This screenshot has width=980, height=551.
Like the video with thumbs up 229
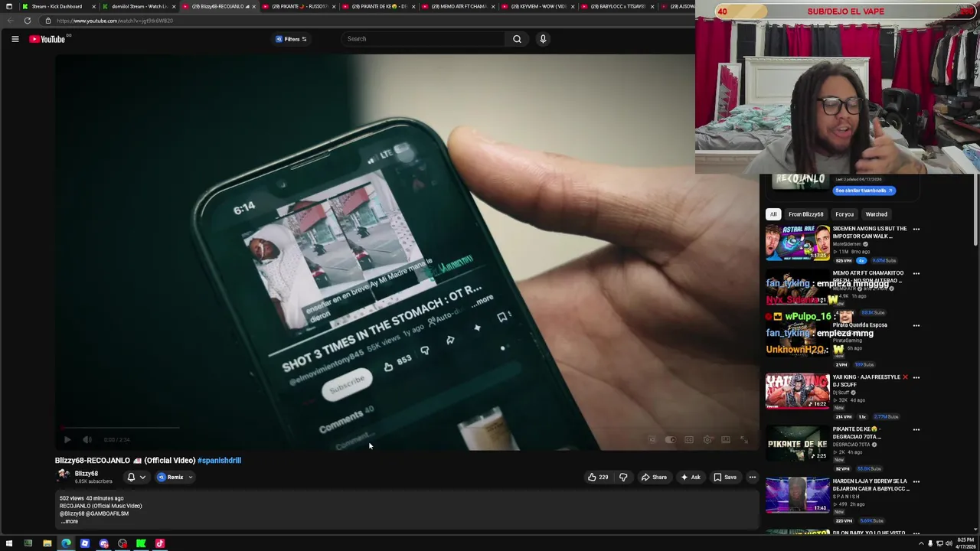coord(598,477)
